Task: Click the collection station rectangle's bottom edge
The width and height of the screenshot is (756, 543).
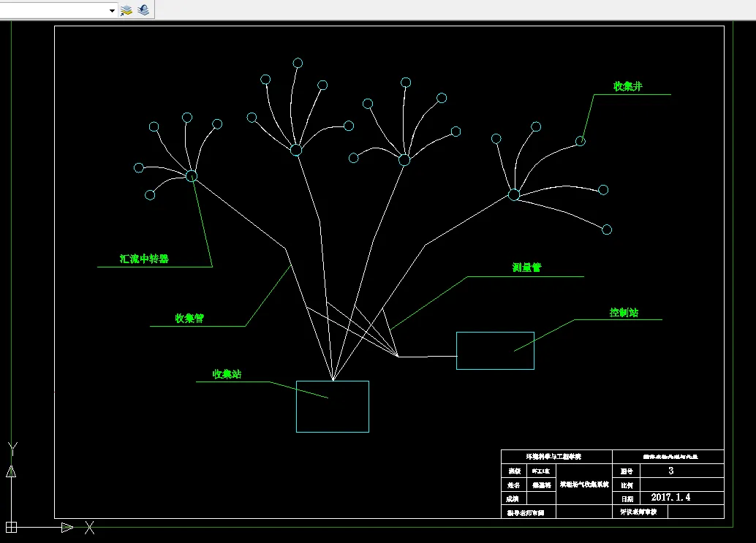Action: 333,432
